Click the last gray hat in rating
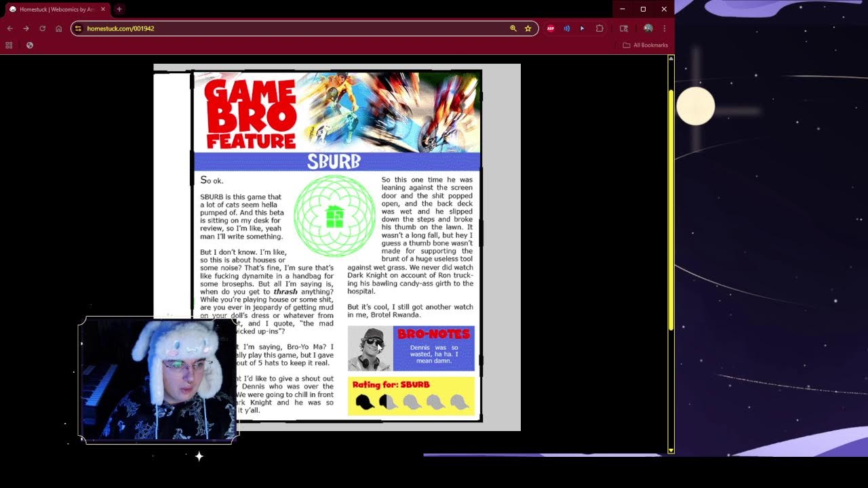 pos(459,402)
